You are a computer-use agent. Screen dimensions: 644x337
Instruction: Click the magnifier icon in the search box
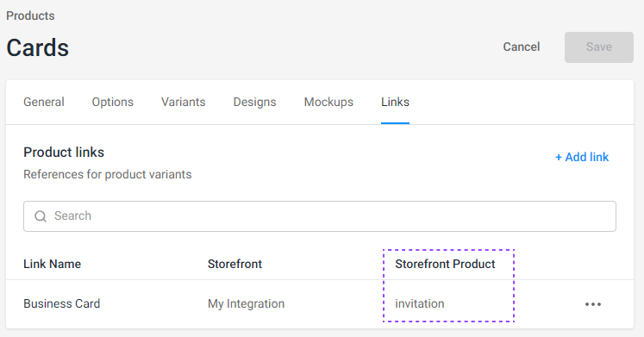[x=41, y=216]
